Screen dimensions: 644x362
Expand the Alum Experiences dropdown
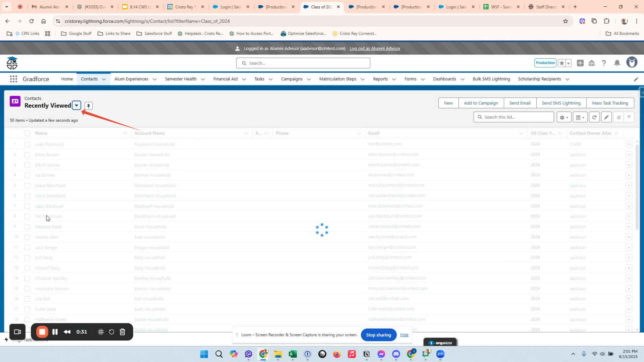tap(155, 79)
